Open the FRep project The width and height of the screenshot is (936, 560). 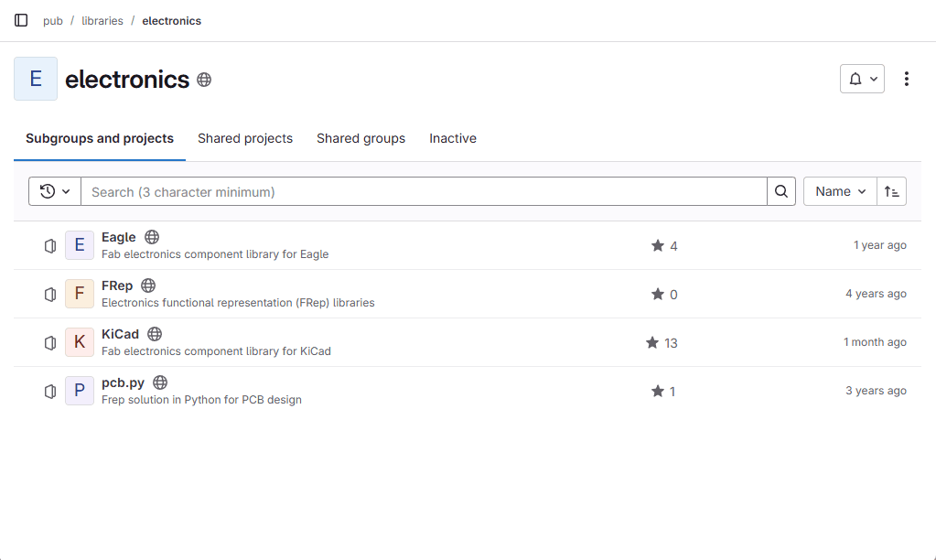117,285
